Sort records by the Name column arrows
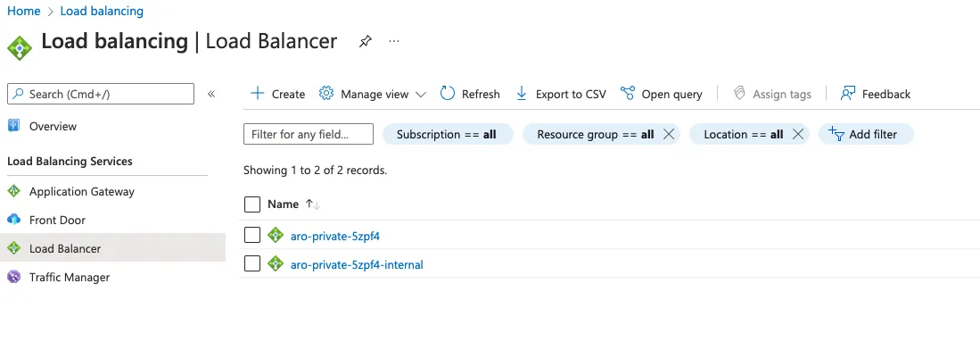980x342 pixels. click(312, 204)
